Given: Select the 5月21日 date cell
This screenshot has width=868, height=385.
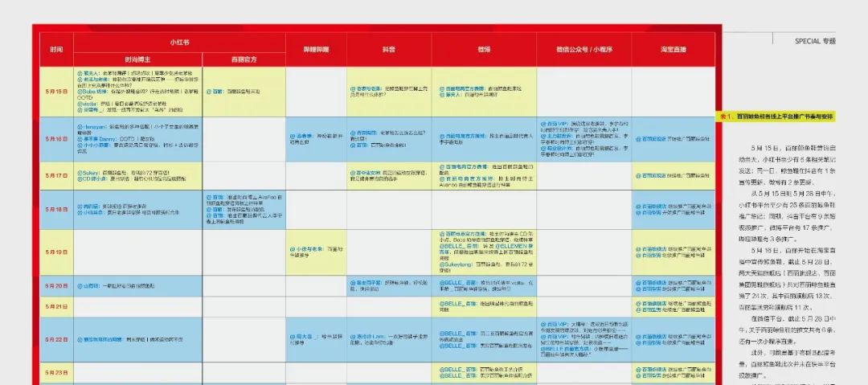Looking at the screenshot, I should pos(56,306).
